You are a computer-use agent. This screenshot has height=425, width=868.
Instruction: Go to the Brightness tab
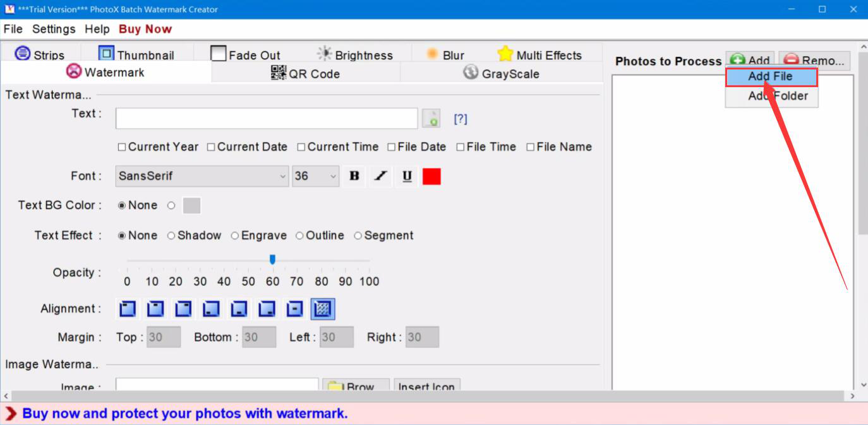354,54
